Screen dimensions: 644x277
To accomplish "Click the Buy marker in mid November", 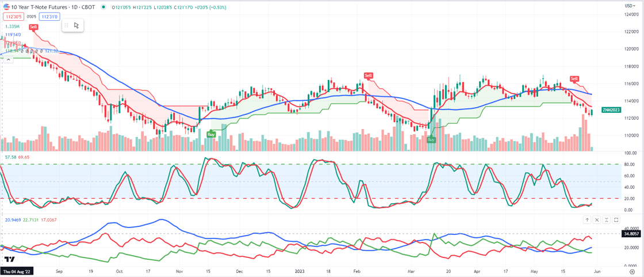I will click(x=211, y=134).
